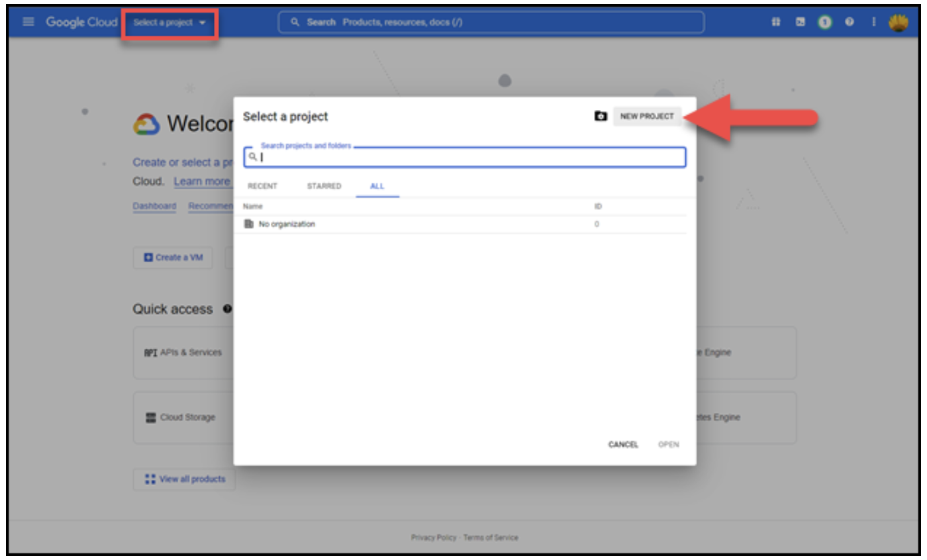Viewport: 927px width, 560px height.
Task: Open the help question mark icon
Action: coord(848,23)
